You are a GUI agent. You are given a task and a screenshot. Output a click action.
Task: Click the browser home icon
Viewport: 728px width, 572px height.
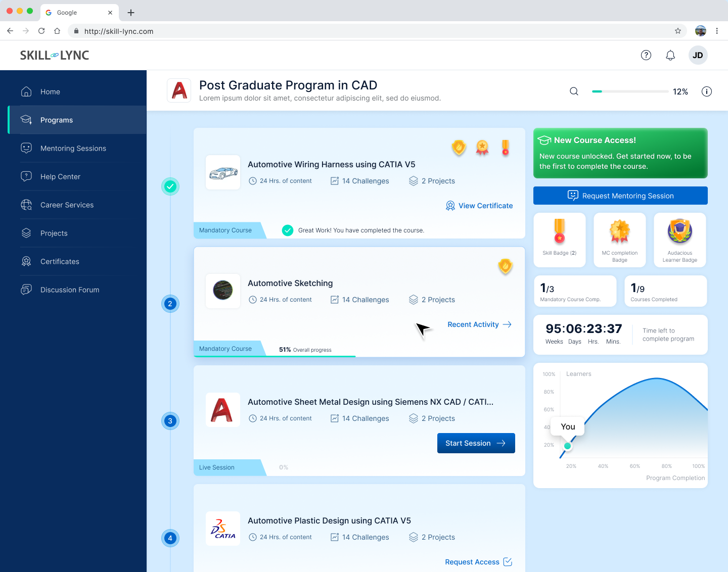[x=57, y=31]
